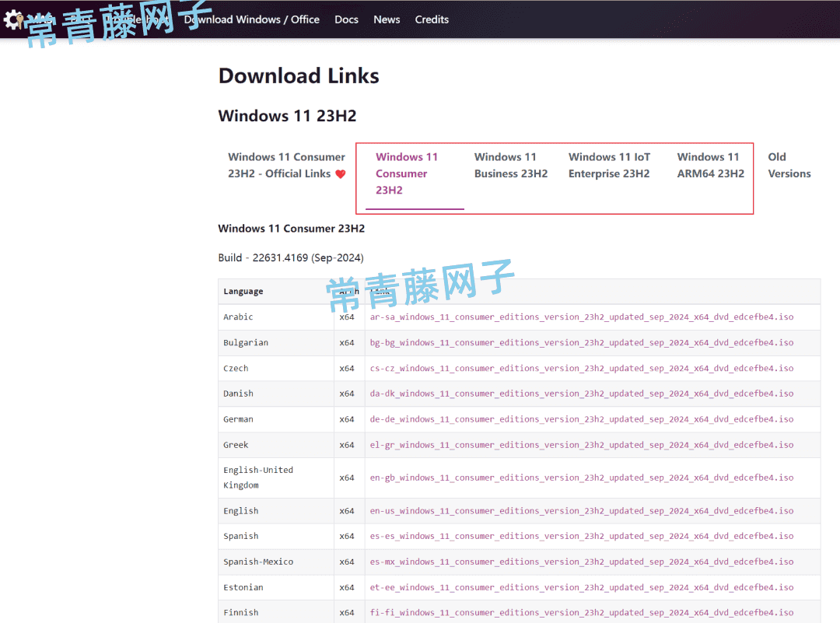Download the cs-cz Czech ISO link
The width and height of the screenshot is (840, 623).
pos(581,369)
